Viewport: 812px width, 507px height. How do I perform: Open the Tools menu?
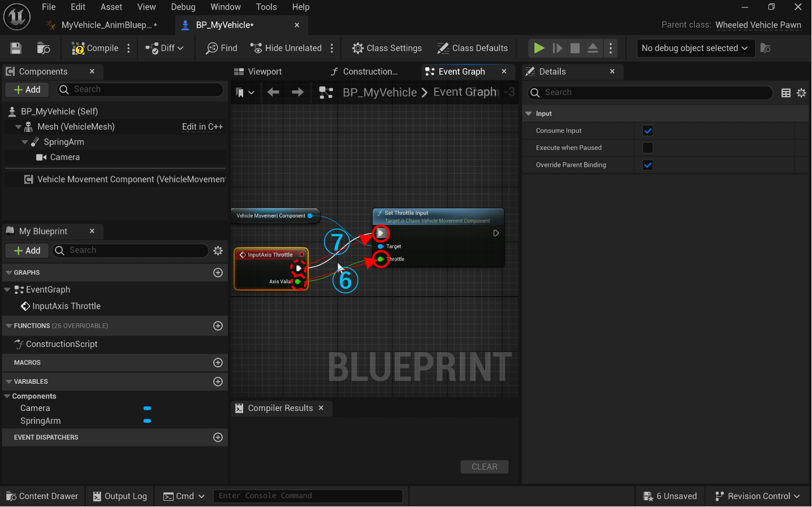[266, 7]
